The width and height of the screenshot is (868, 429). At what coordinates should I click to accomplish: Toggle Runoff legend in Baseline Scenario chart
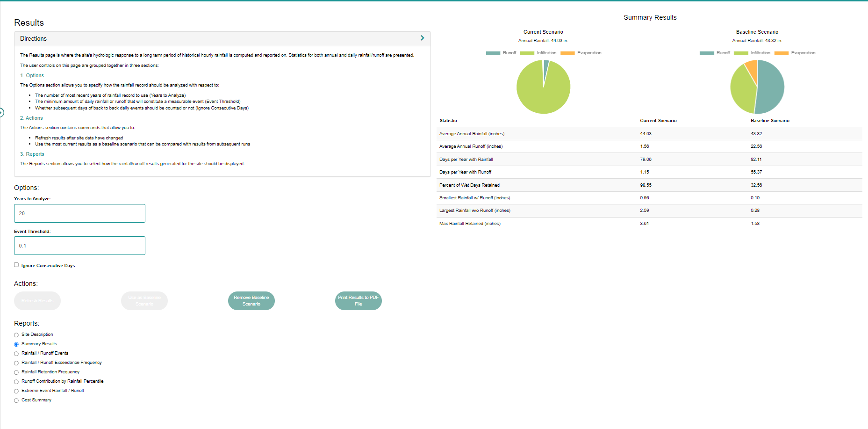[715, 53]
